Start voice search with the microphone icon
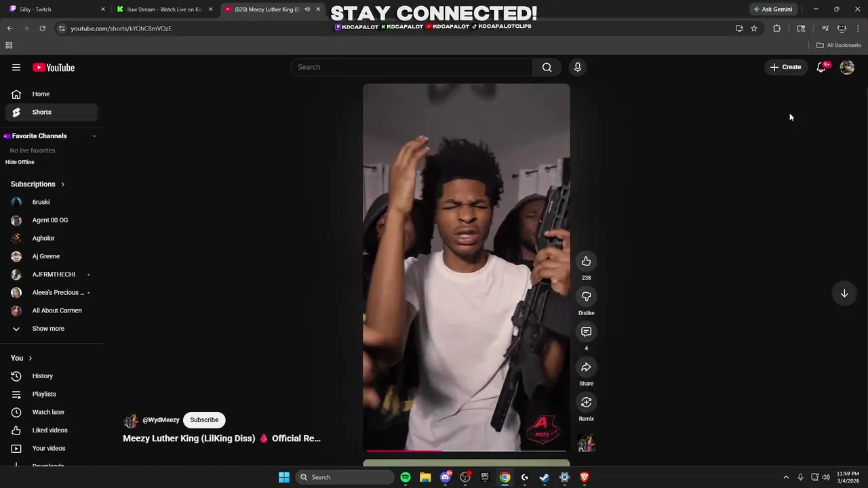868x488 pixels. pos(578,67)
